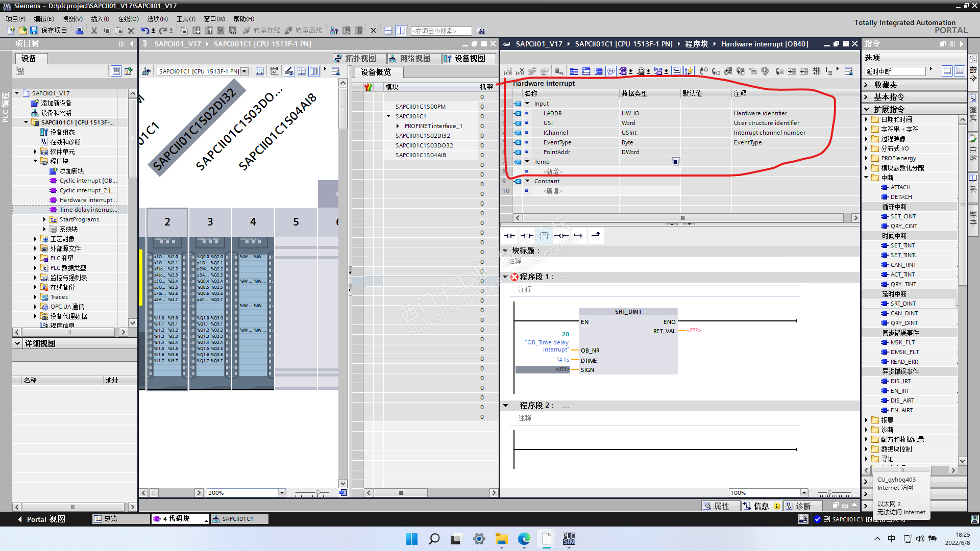This screenshot has width=980, height=551.
Task: Open PLCSIM from the Windows taskbar
Action: [x=569, y=539]
